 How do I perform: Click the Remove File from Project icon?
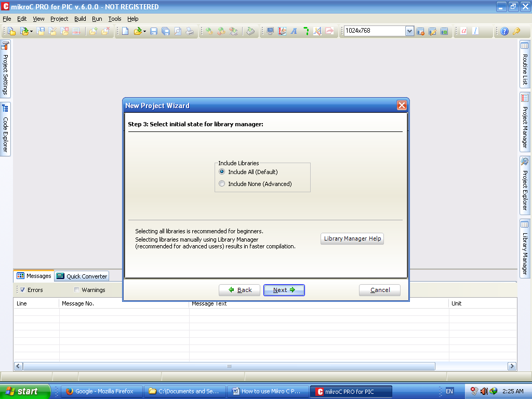pos(105,31)
